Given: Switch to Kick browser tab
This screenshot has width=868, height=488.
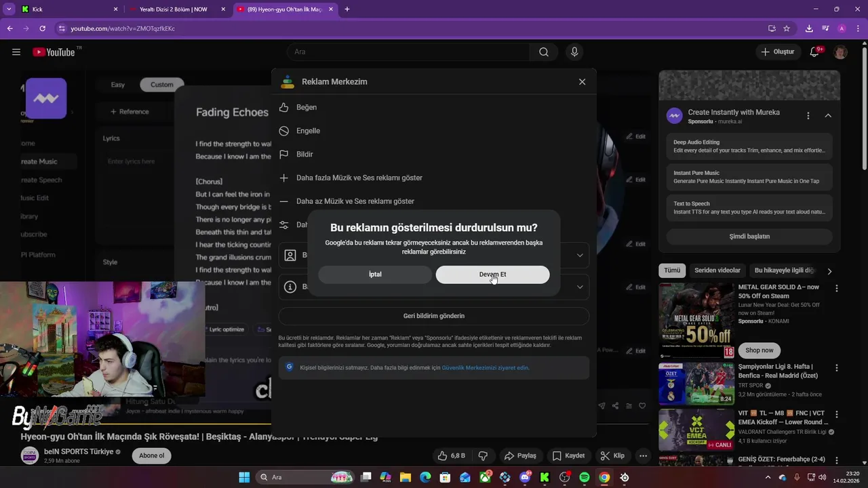Looking at the screenshot, I should [x=68, y=9].
